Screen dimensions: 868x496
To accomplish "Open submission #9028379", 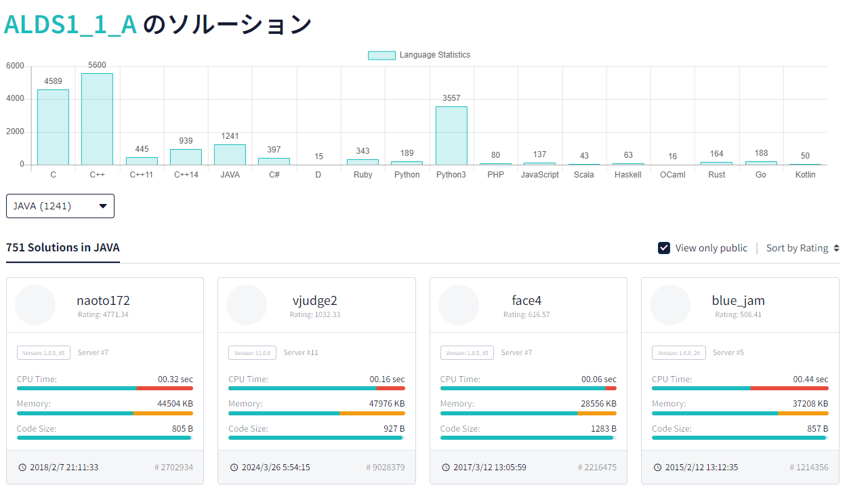I will [386, 468].
